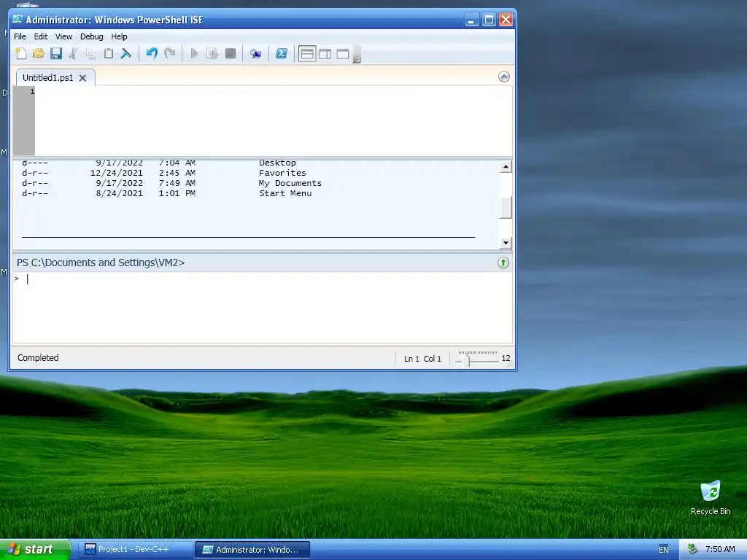This screenshot has width=747, height=560.
Task: Maximize the PowerShell ISE window
Action: coord(489,20)
